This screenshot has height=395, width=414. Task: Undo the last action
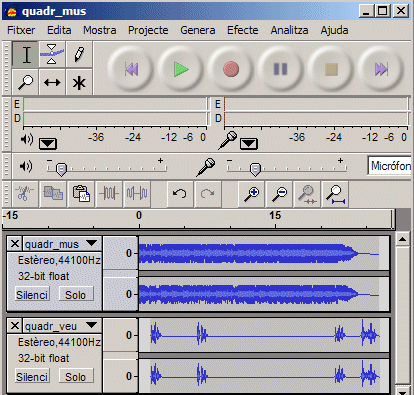click(180, 194)
